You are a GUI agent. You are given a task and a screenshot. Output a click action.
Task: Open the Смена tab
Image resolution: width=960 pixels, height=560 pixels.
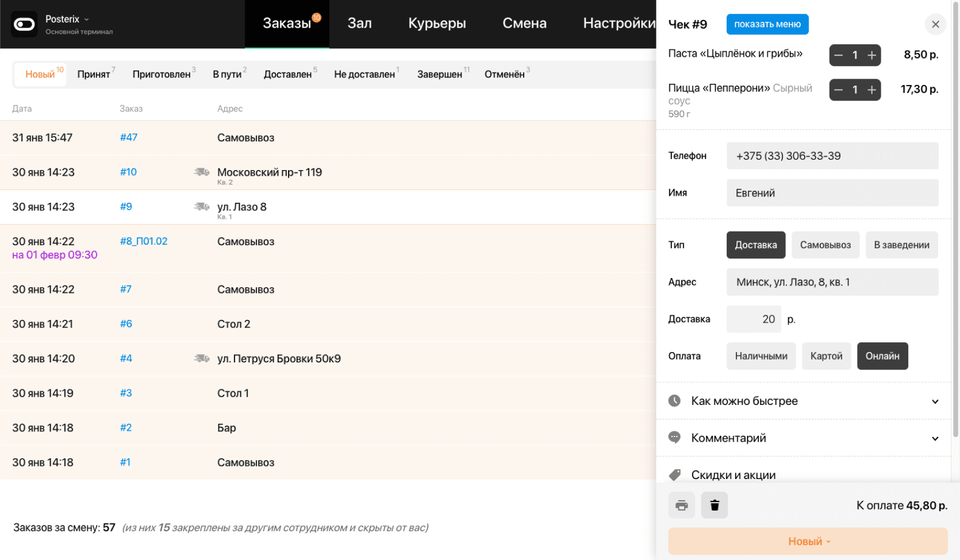click(524, 24)
